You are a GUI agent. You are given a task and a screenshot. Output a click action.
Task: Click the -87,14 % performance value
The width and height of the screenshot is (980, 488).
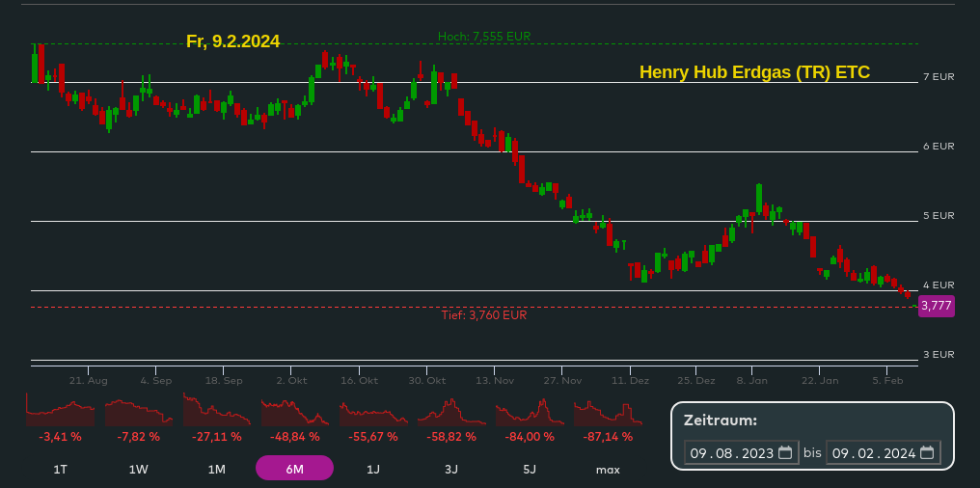point(608,437)
